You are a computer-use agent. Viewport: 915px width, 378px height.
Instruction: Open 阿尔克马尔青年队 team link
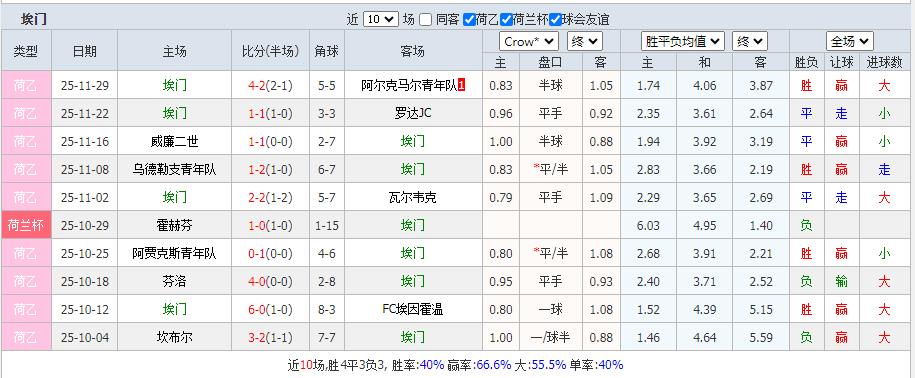click(x=409, y=86)
